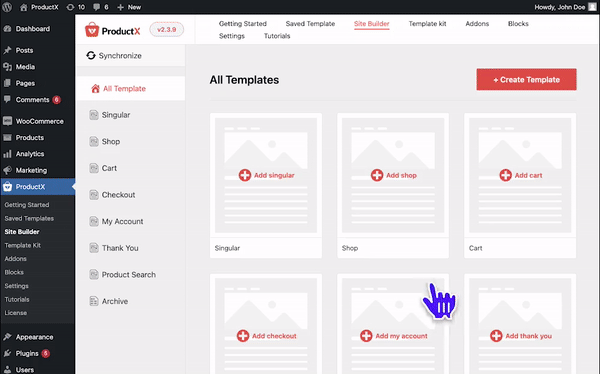Click the All Template home icon

[95, 88]
